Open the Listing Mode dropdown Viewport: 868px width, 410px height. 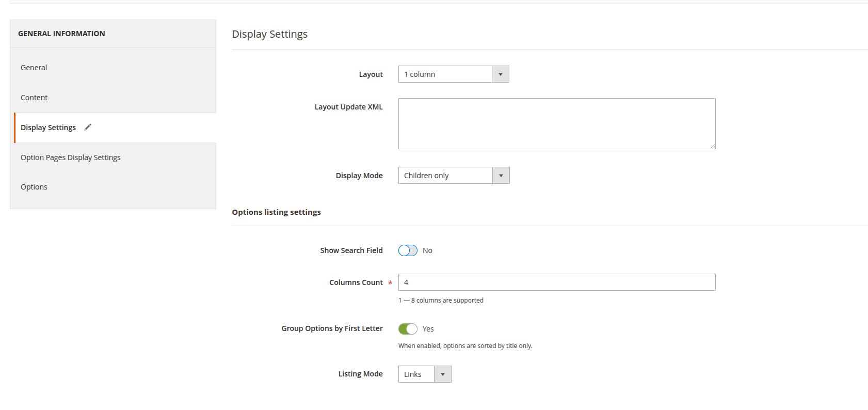[x=425, y=374]
